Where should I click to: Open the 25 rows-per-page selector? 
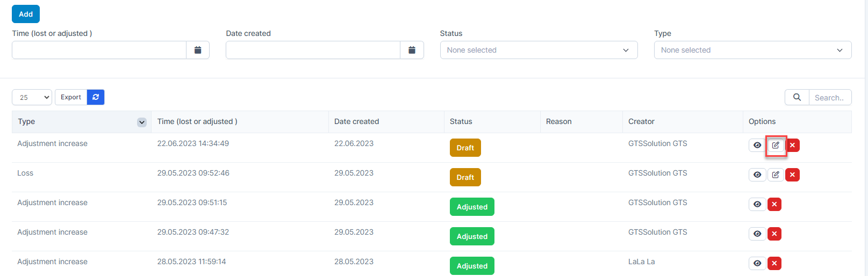[32, 97]
